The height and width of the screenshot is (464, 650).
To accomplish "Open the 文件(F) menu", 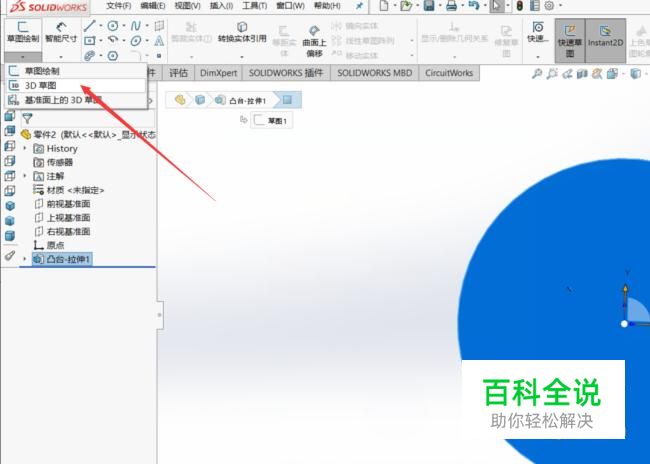I will (119, 6).
